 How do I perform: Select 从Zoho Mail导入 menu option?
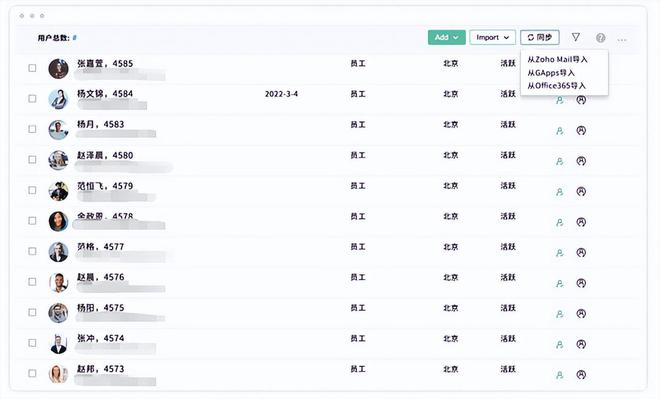click(557, 59)
